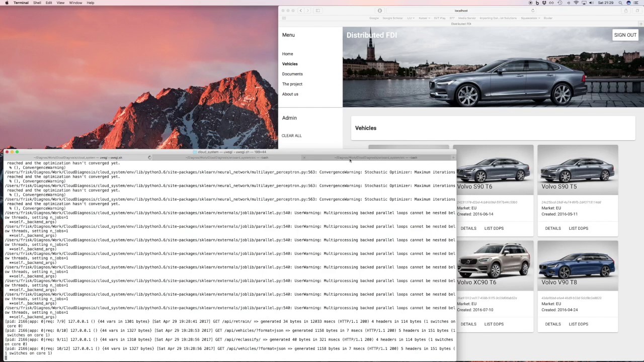The height and width of the screenshot is (362, 644).
Task: Open the Terminal app menu
Action: point(21,3)
